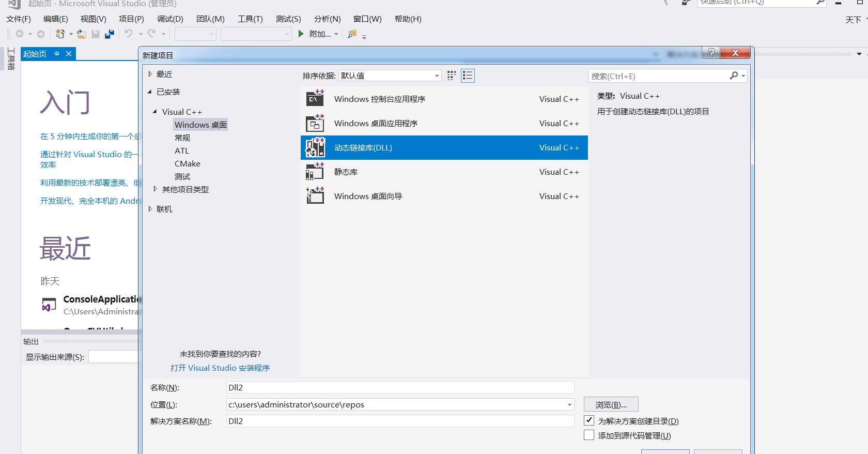Expand the 最近 tree node
The height and width of the screenshot is (454, 868).
point(150,74)
